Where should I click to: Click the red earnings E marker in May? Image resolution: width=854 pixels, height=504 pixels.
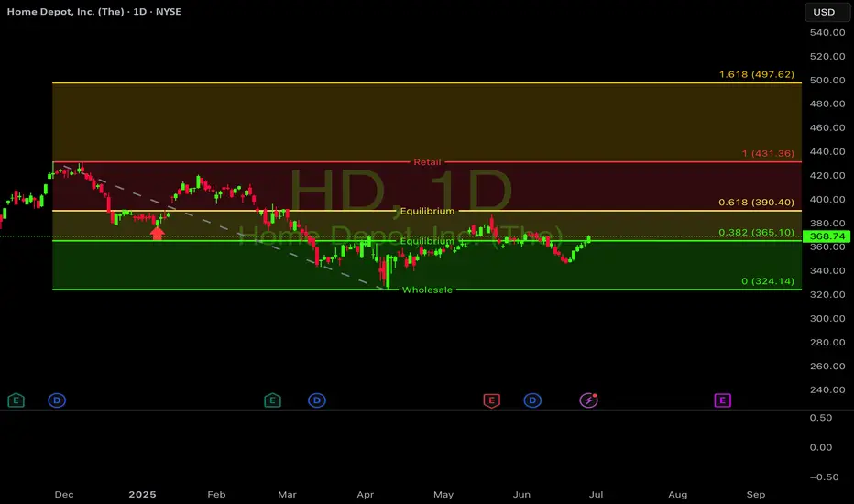point(491,400)
